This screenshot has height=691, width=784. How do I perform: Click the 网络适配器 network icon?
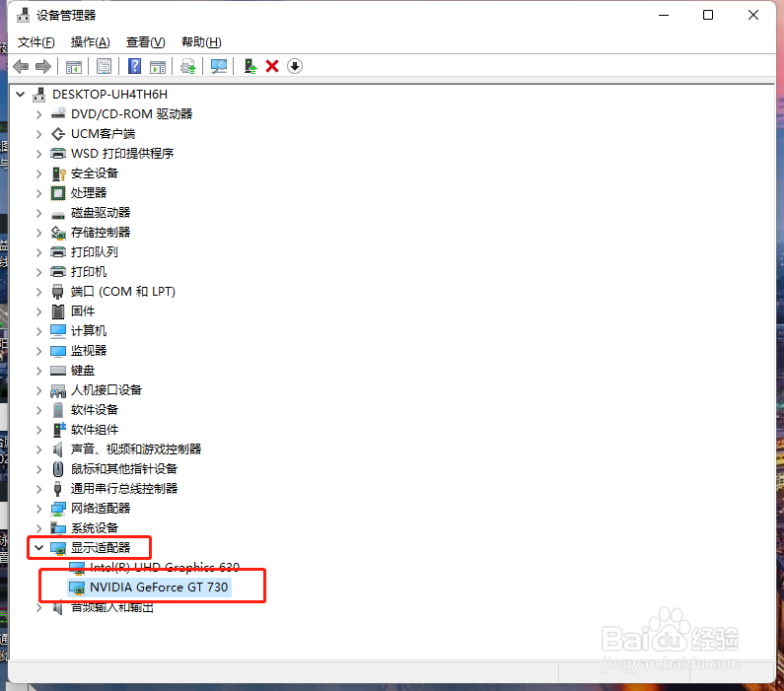(58, 508)
